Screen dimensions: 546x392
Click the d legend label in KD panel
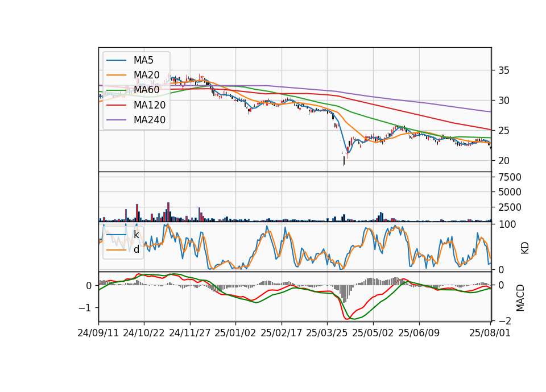tap(136, 249)
